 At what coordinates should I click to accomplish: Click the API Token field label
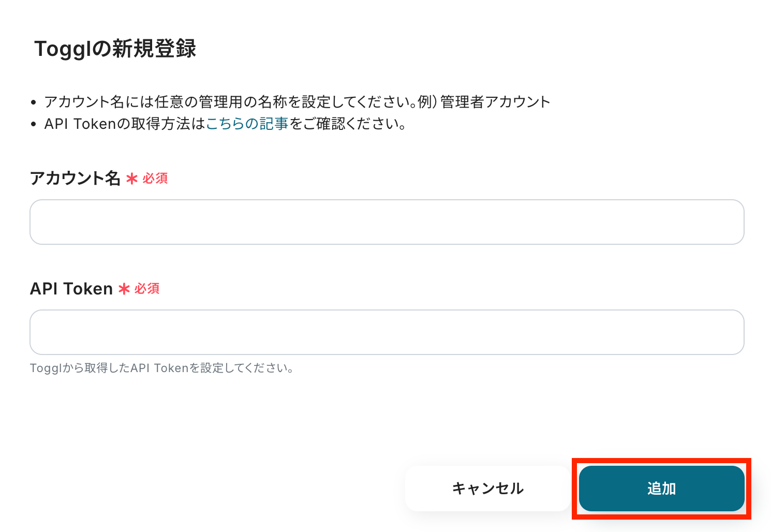tap(71, 289)
